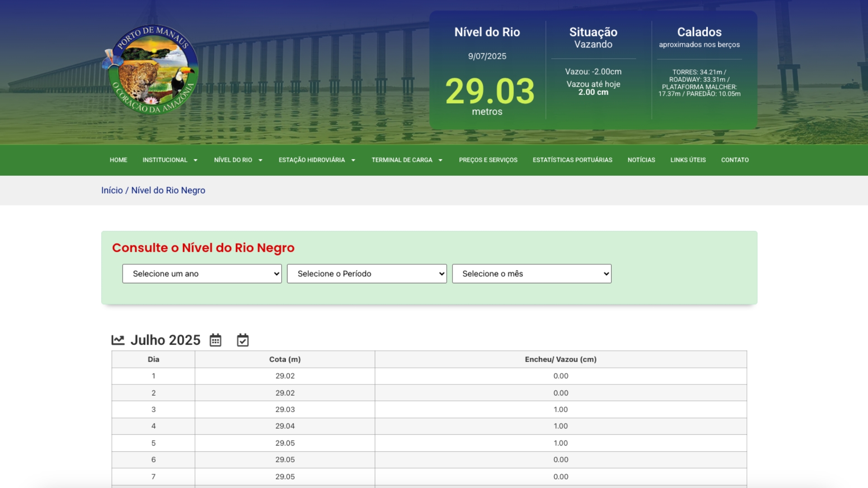Click the Início breadcrumb link
This screenshot has width=868, height=488.
click(112, 190)
